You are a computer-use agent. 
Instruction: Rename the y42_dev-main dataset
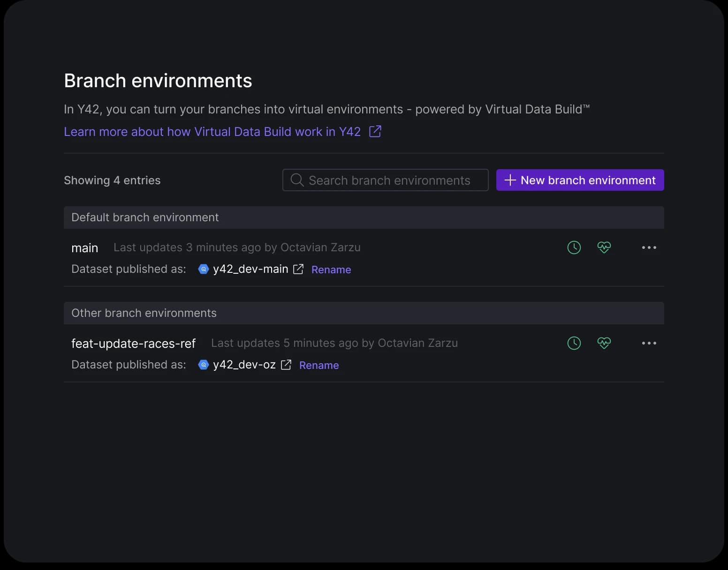click(331, 270)
